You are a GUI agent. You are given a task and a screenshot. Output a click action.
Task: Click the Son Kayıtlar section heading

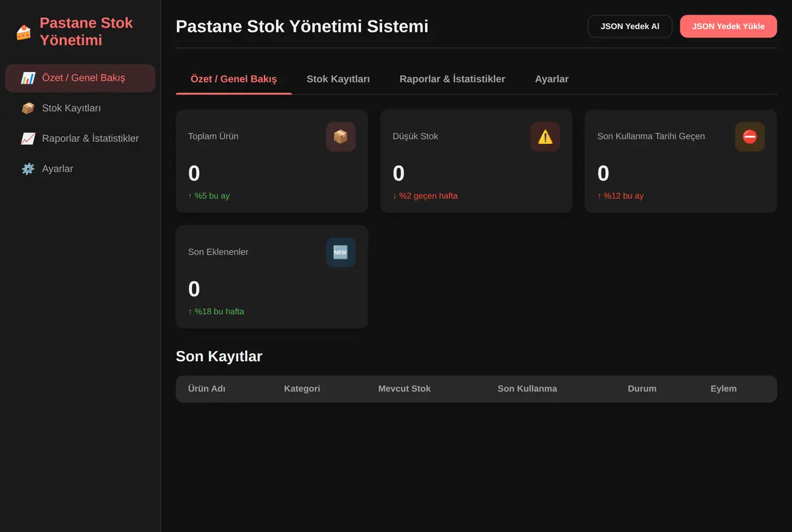pyautogui.click(x=218, y=356)
